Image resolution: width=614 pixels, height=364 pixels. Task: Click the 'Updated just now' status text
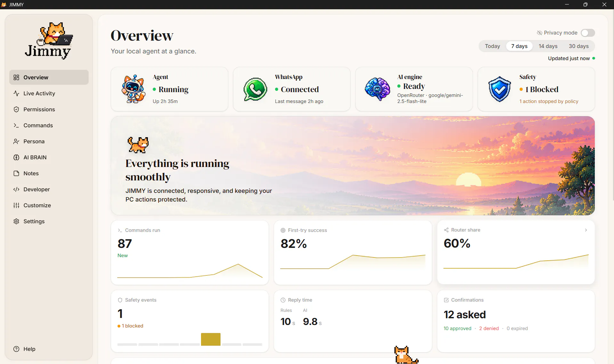pyautogui.click(x=569, y=59)
